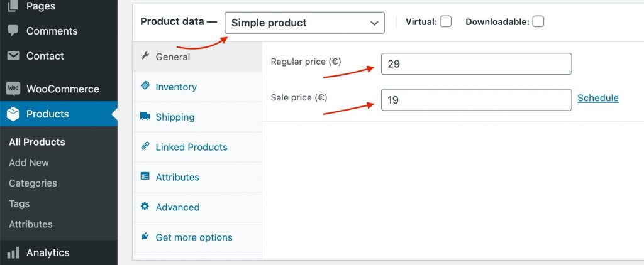Tick the Downloadable checkbox
Image resolution: width=644 pixels, height=265 pixels.
[538, 22]
